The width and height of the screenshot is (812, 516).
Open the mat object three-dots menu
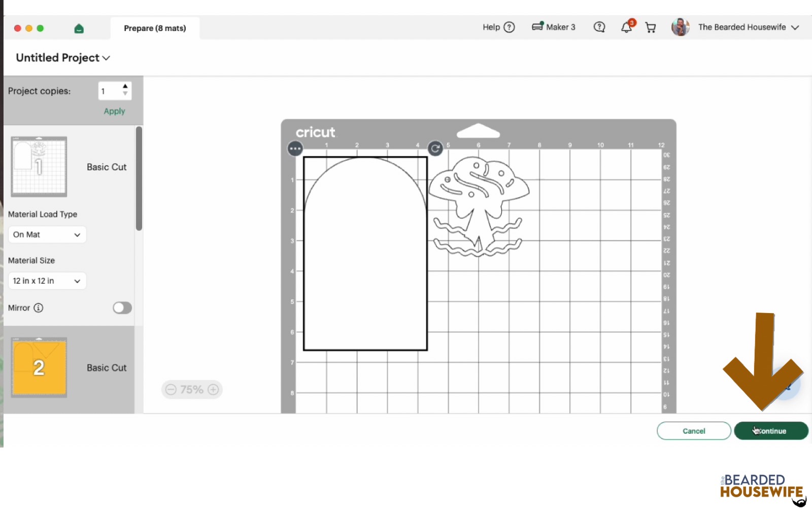tap(295, 149)
